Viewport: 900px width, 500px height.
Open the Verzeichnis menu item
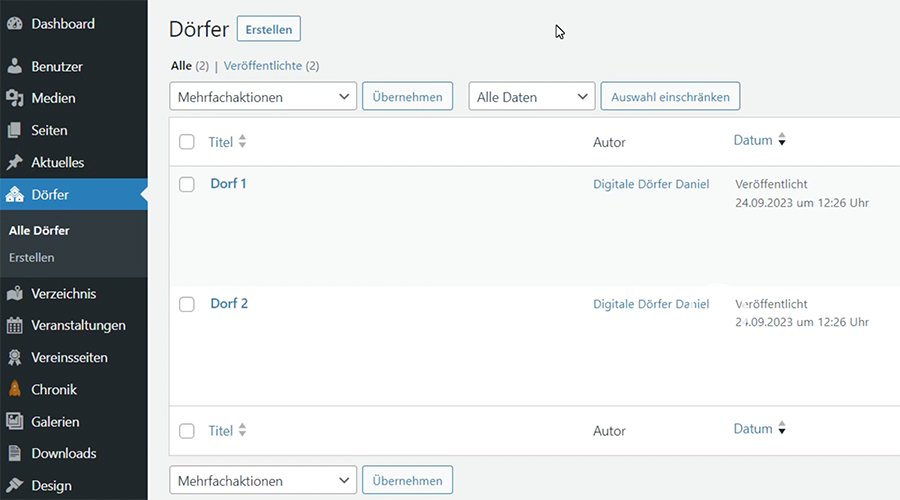64,293
